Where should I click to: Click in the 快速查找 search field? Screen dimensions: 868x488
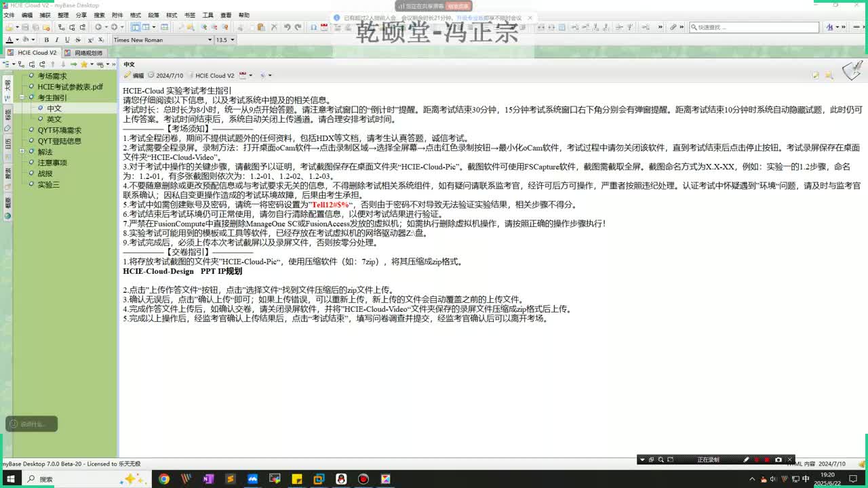[754, 27]
